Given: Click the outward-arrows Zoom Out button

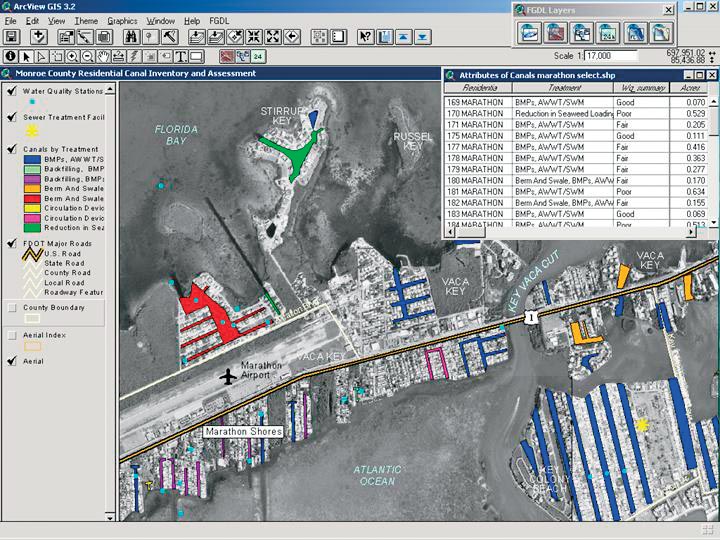Looking at the screenshot, I should (273, 37).
